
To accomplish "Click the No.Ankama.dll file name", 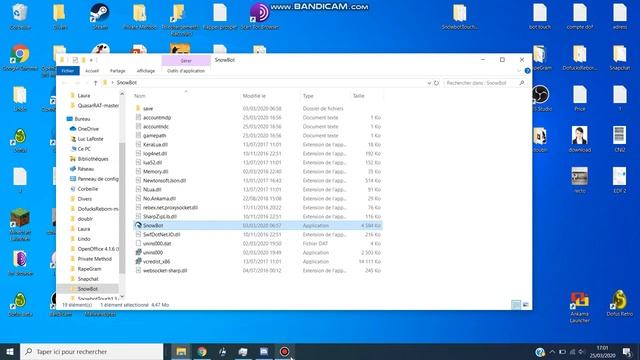I will tap(159, 198).
